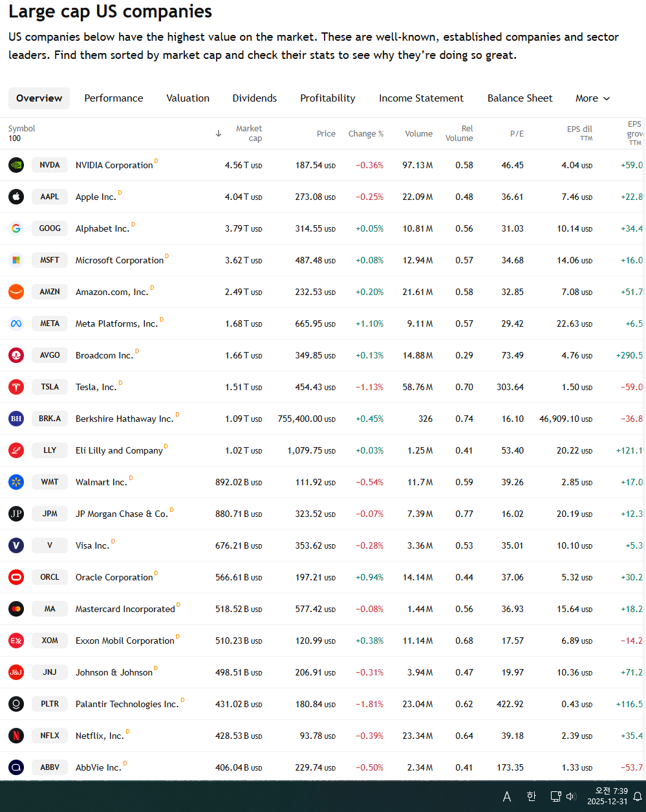Click the Microsoft logo icon
646x812 pixels.
[16, 260]
